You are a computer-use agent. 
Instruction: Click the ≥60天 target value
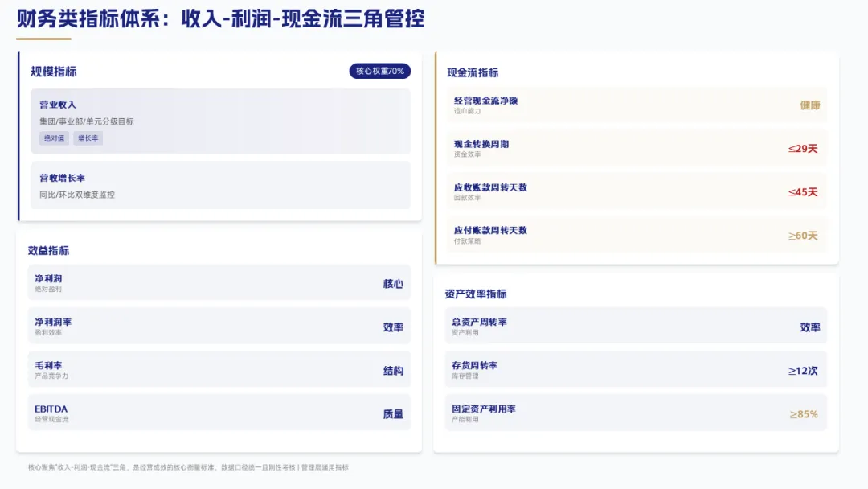click(x=803, y=236)
